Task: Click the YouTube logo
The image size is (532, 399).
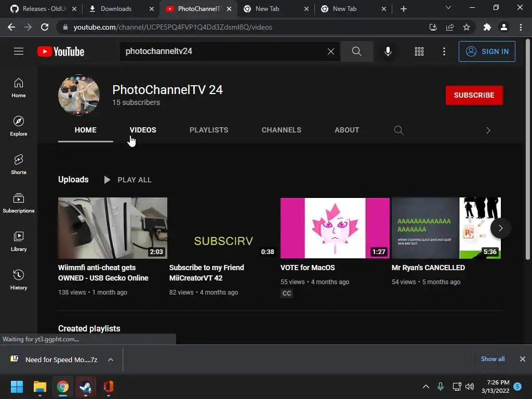Action: tap(61, 51)
